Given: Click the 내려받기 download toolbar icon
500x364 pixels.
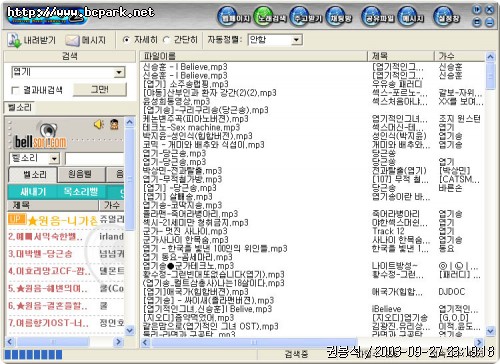Looking at the screenshot, I should pos(32,40).
